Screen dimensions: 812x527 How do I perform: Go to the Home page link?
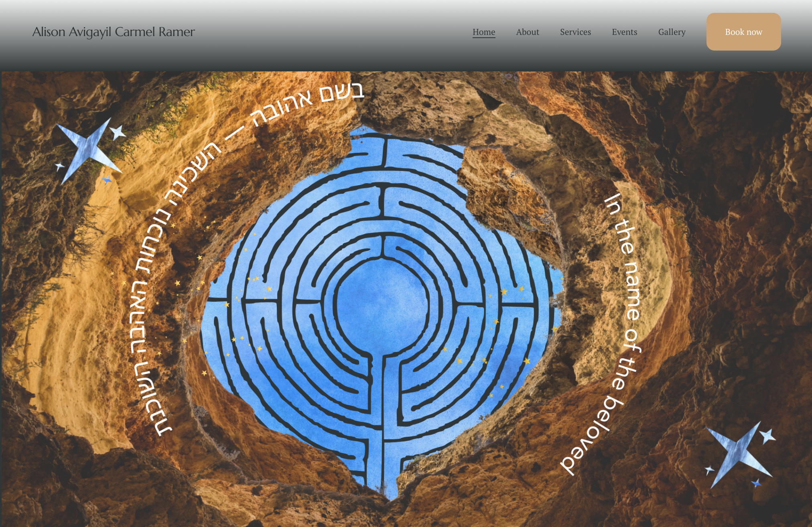point(483,32)
